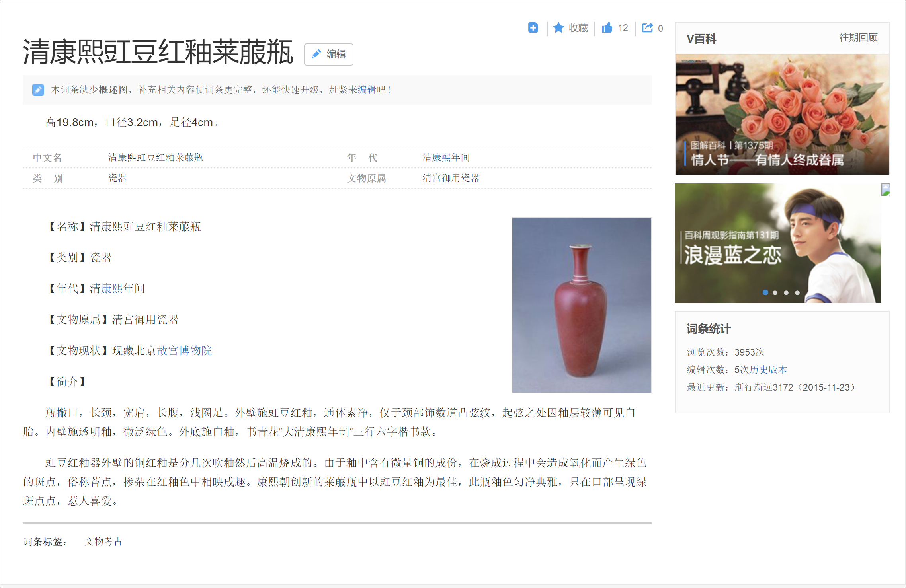Open the 故宫博物院 link

pos(184,350)
